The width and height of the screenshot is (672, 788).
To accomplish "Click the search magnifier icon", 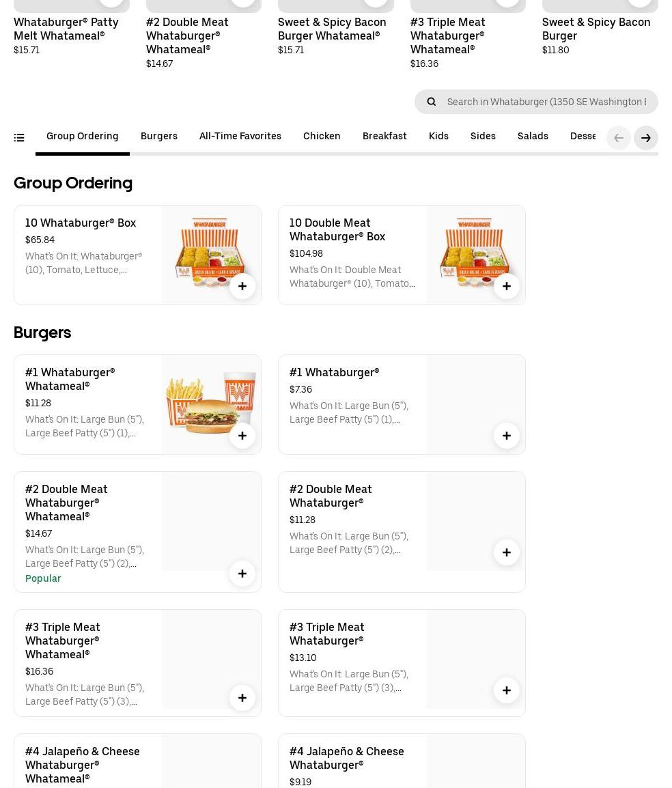I will (x=432, y=102).
